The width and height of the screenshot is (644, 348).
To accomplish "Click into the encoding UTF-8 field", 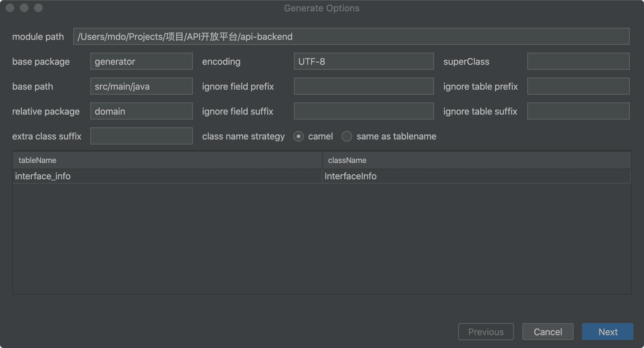I will coord(364,62).
